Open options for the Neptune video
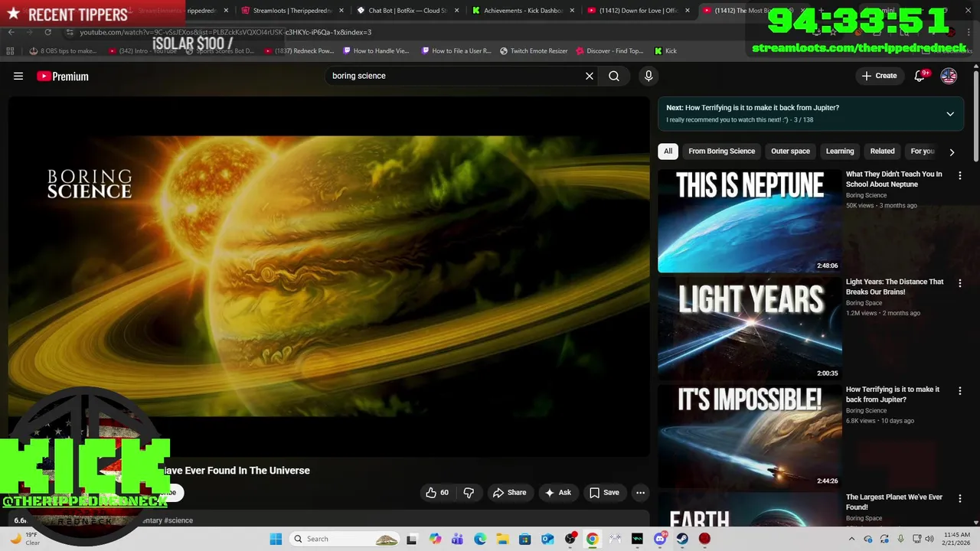 960,176
